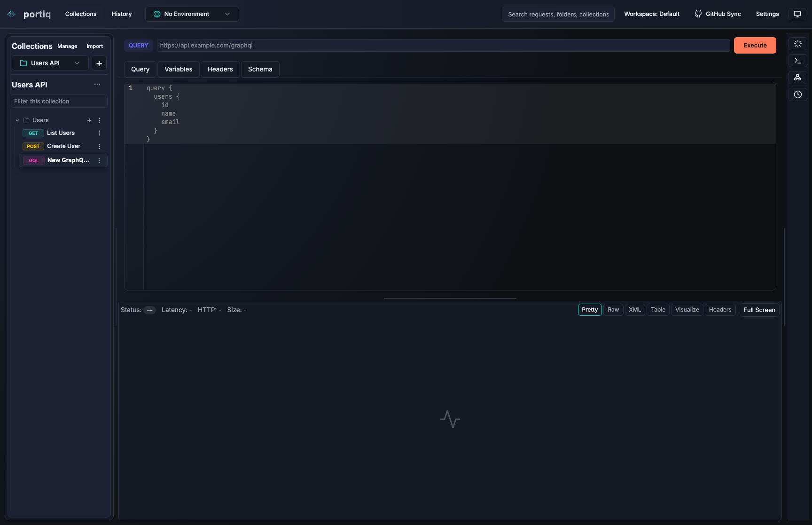Click the GitHub Sync button
This screenshot has width=812, height=525.
pos(718,14)
